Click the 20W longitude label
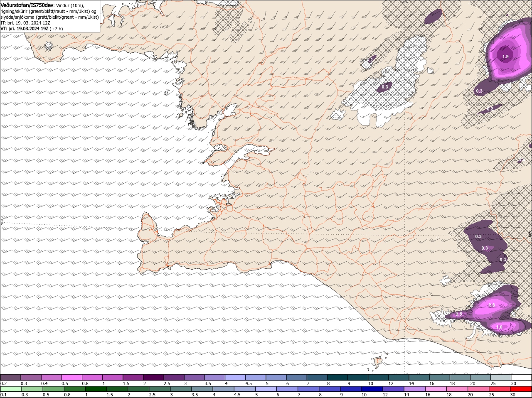The image size is (532, 398). pos(405,2)
